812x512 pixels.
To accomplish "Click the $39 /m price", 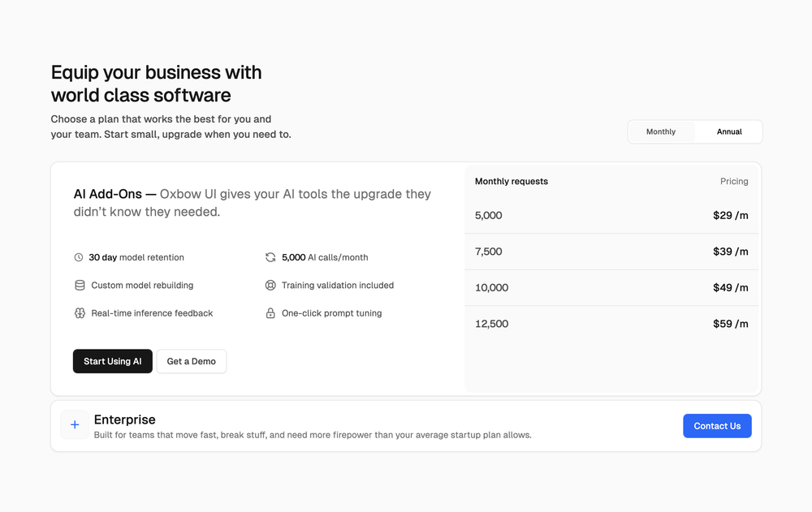I will [730, 252].
